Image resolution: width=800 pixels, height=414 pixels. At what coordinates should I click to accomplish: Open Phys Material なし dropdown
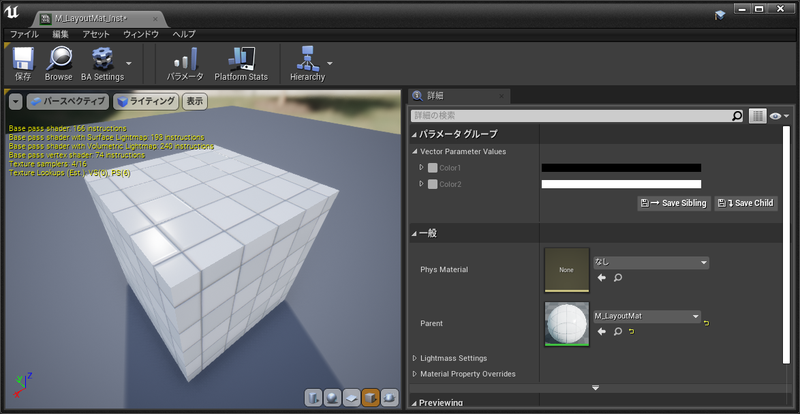click(x=651, y=262)
